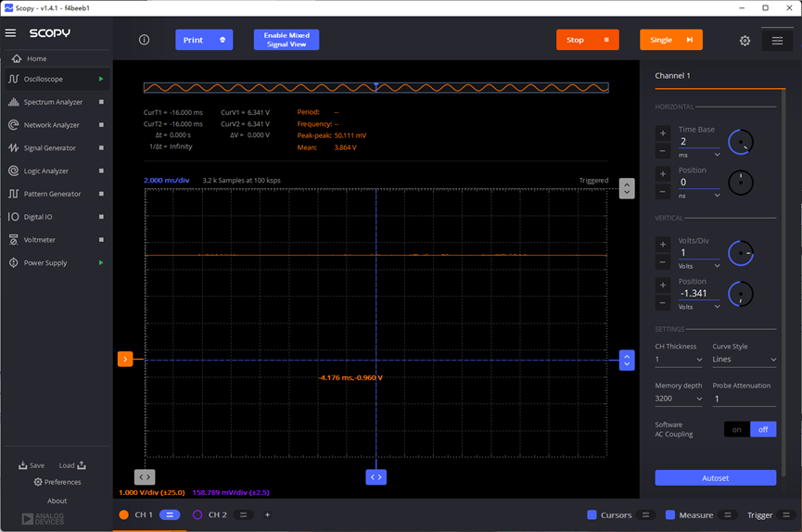Toggle the right panel menu icon

pos(777,41)
